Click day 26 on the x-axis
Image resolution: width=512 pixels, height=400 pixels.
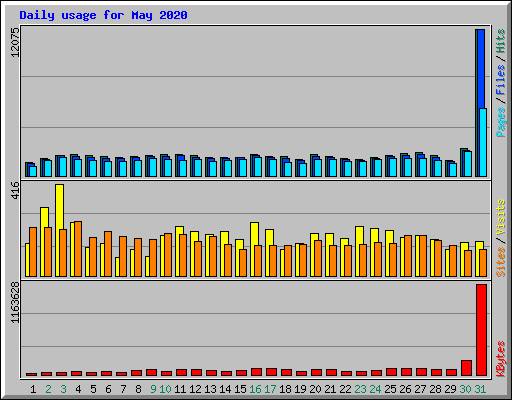405,389
